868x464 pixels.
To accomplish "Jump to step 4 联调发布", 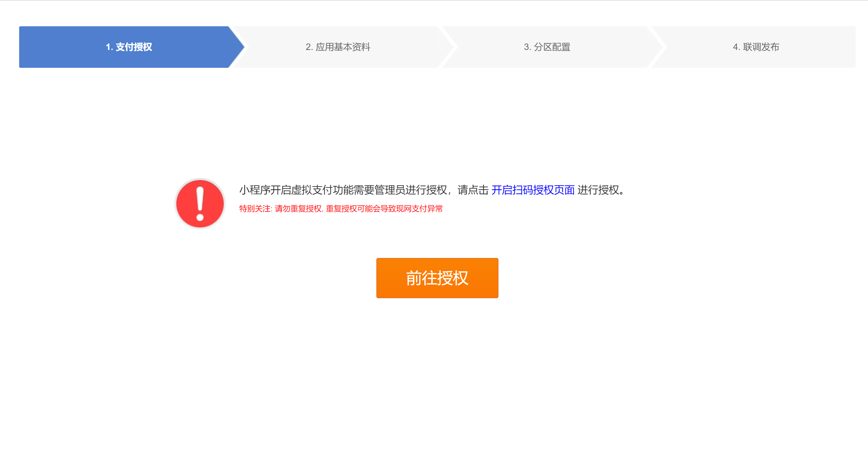I will coord(755,47).
